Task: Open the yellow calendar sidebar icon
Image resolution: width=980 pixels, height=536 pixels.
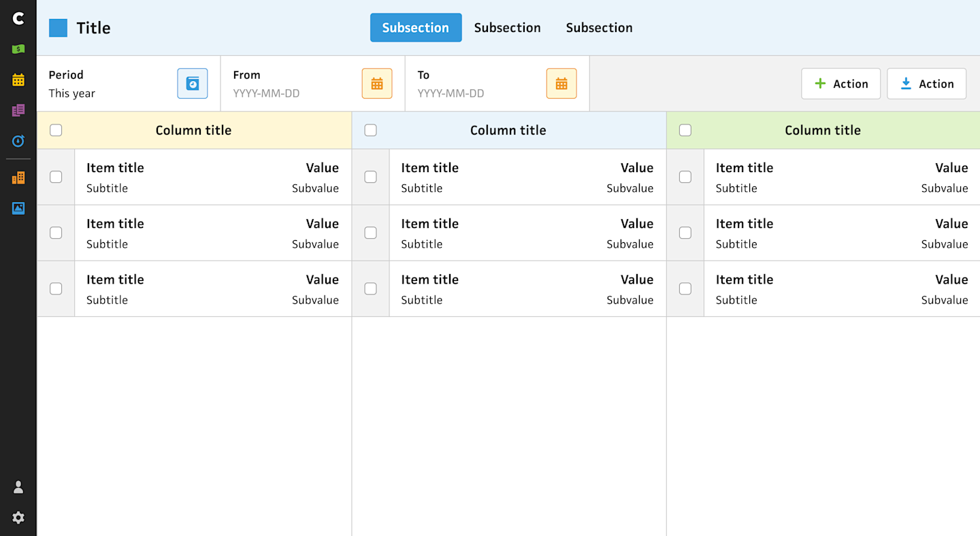Action: click(x=18, y=80)
